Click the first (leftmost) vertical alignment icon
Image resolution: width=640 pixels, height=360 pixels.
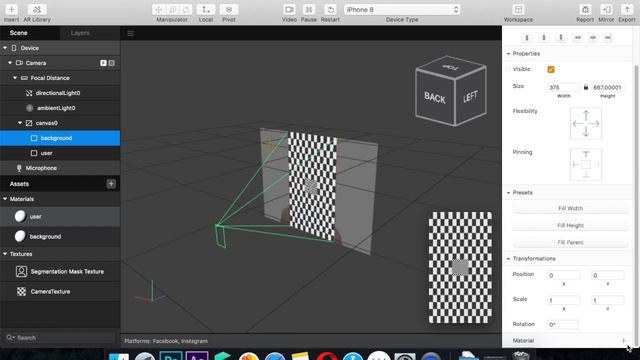tap(527, 38)
